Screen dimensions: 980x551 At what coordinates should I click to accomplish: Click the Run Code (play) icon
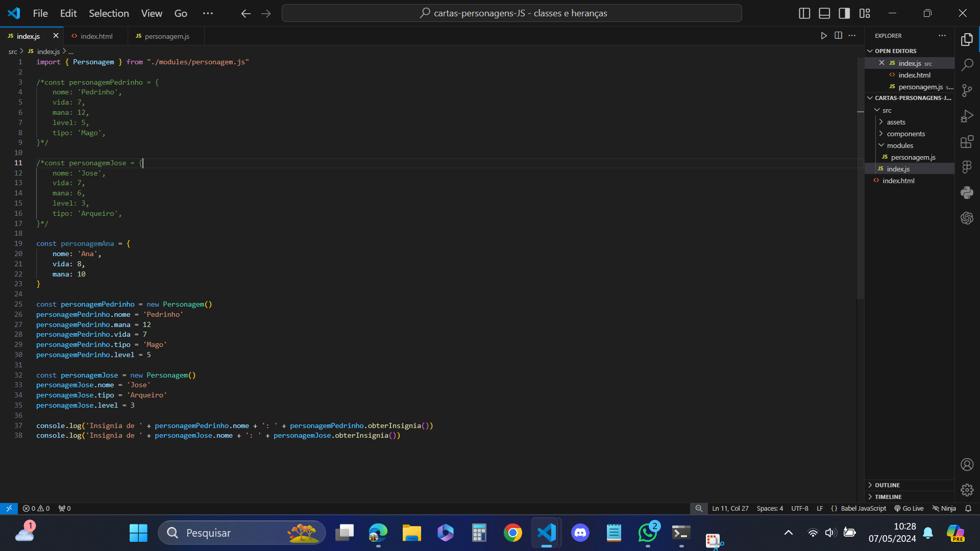tap(824, 35)
